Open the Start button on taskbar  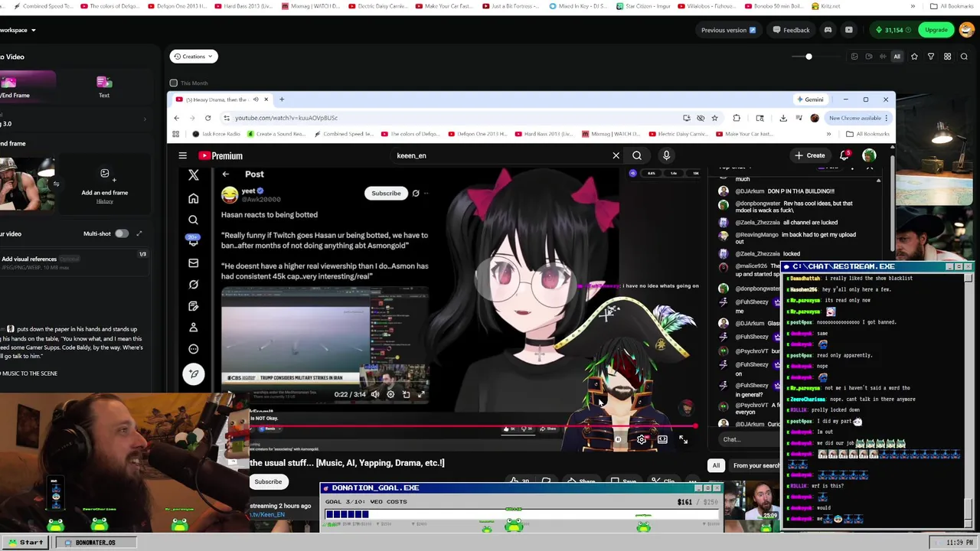coord(24,542)
